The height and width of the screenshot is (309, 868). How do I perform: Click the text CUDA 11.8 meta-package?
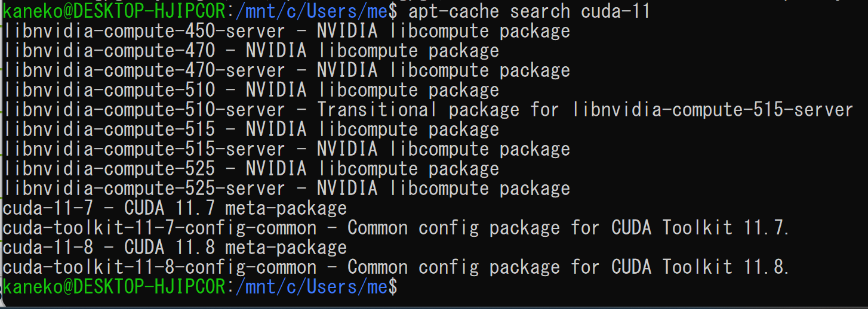[235, 248]
